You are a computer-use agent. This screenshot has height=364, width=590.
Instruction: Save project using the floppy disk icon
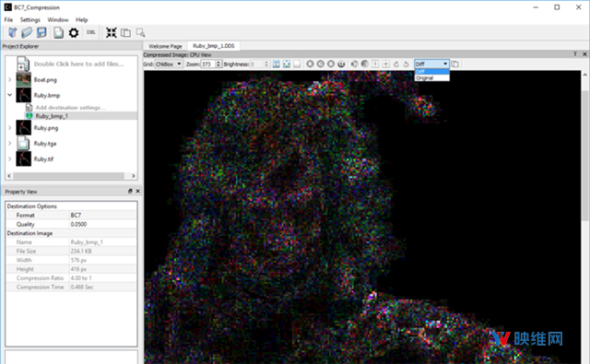(x=41, y=33)
